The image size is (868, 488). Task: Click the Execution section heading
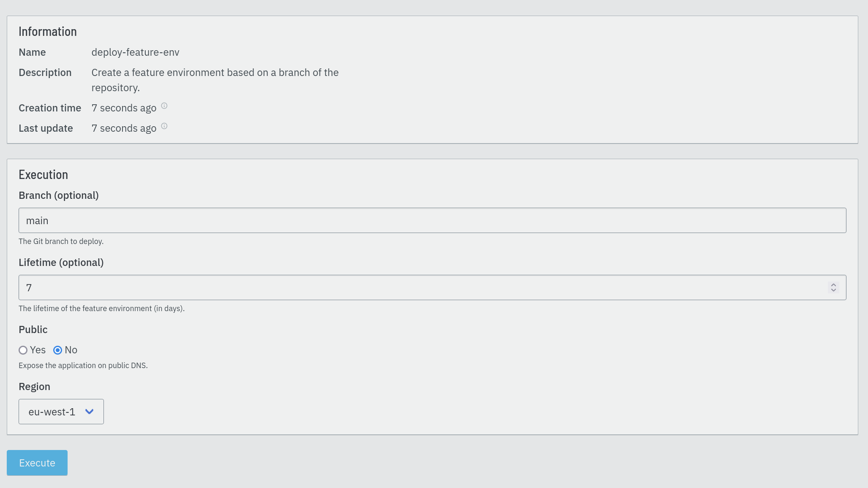(44, 175)
